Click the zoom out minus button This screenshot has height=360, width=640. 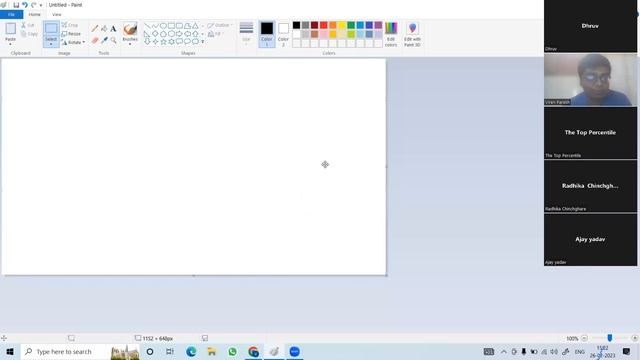tap(584, 338)
